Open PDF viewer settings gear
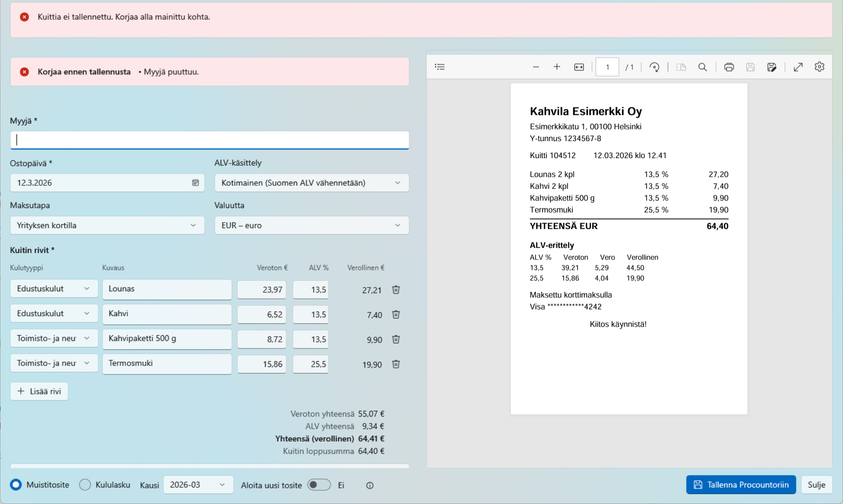This screenshot has height=504, width=843. pyautogui.click(x=820, y=67)
